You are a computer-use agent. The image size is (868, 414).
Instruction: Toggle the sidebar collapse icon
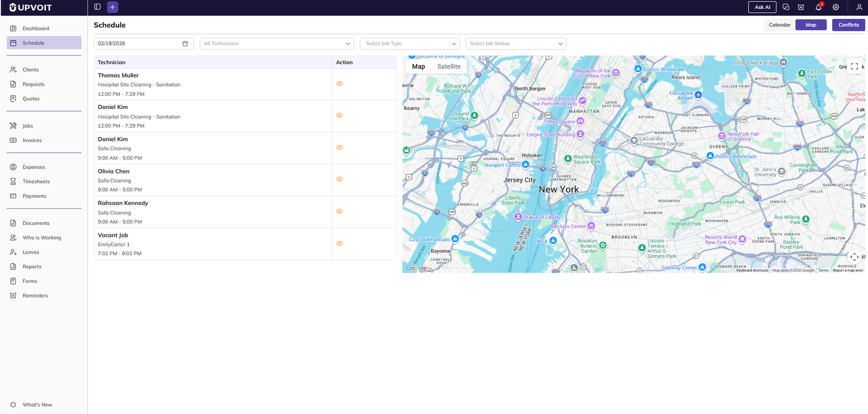[98, 7]
